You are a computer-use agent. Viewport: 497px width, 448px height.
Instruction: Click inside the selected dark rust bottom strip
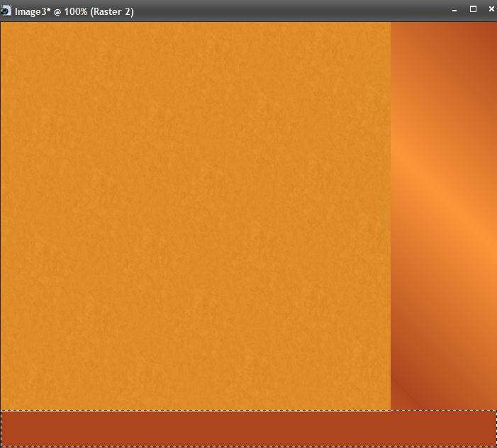pyautogui.click(x=248, y=429)
